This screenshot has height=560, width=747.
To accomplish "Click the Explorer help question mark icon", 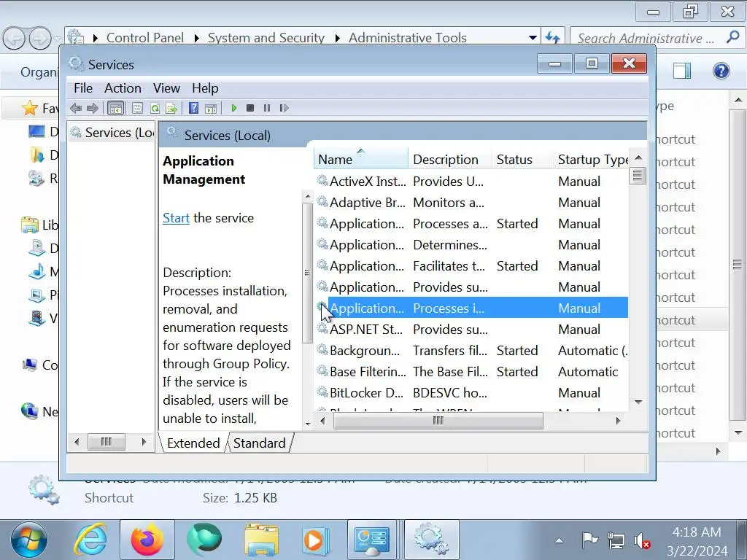I will (x=721, y=71).
